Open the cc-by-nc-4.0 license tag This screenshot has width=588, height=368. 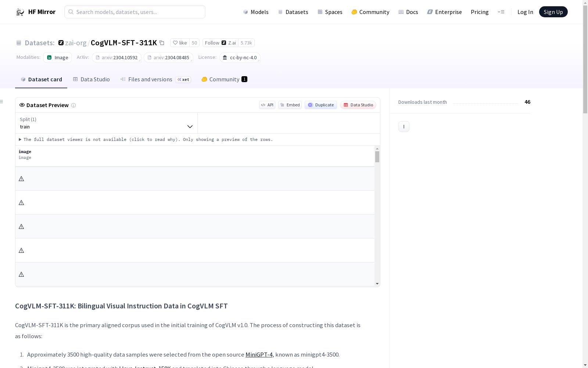(240, 57)
